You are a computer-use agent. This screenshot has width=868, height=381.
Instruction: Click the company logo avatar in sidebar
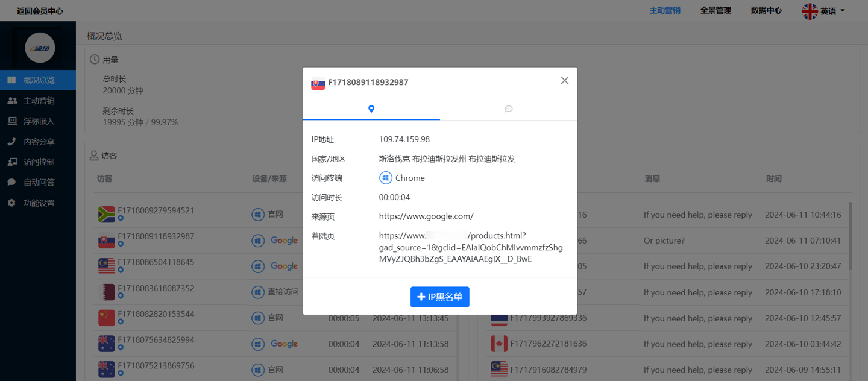coord(40,48)
